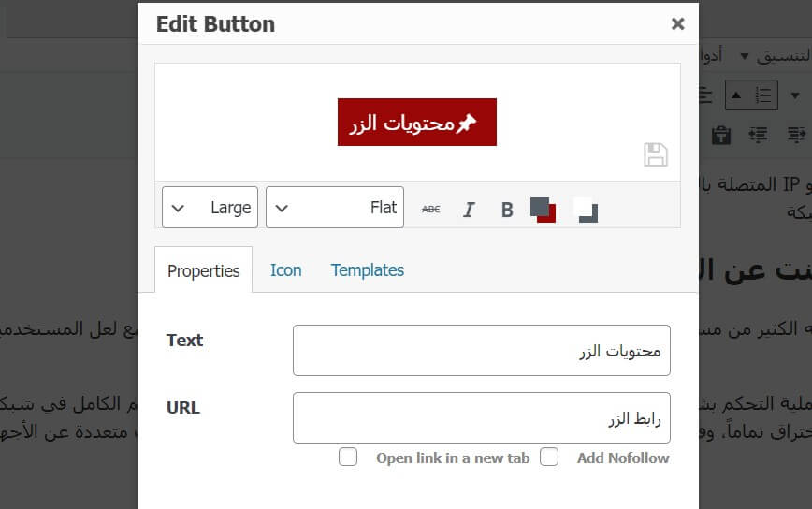
Task: Open the Templates tab
Action: 367,270
